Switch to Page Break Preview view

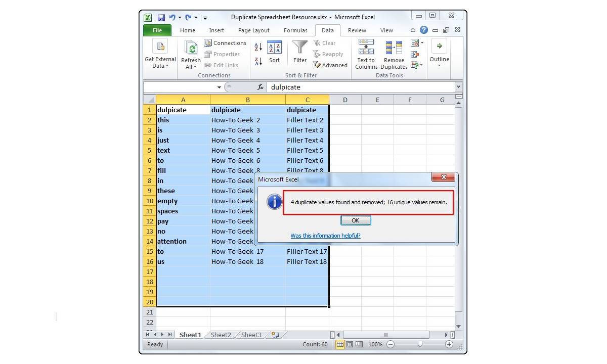(359, 344)
